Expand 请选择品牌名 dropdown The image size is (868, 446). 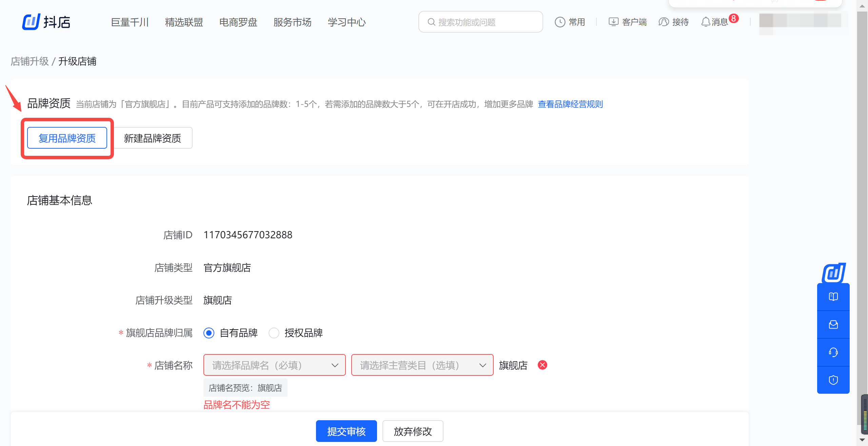coord(274,365)
